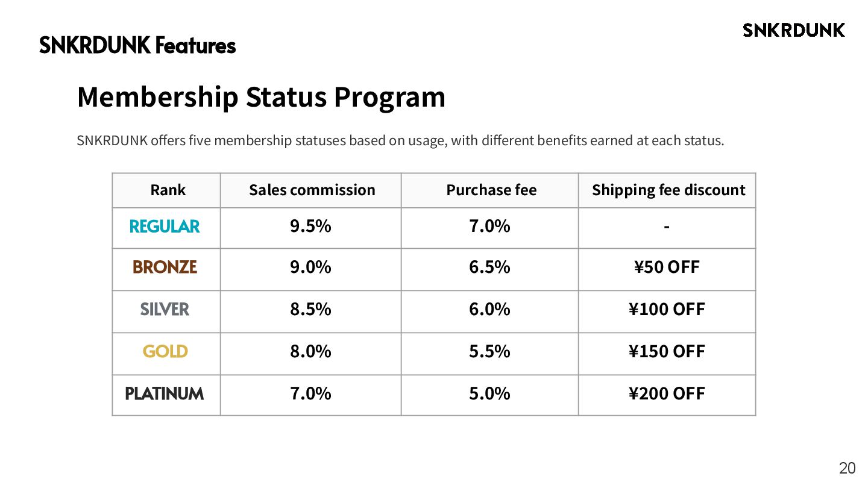Click the SNKRDUNK logo in the top corner
The height and width of the screenshot is (488, 868).
[x=794, y=30]
